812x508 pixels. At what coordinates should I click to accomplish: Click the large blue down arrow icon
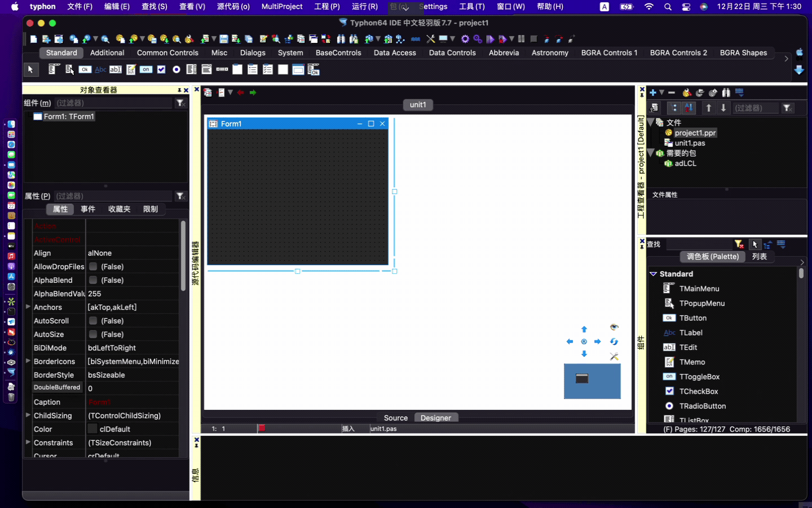click(x=799, y=69)
